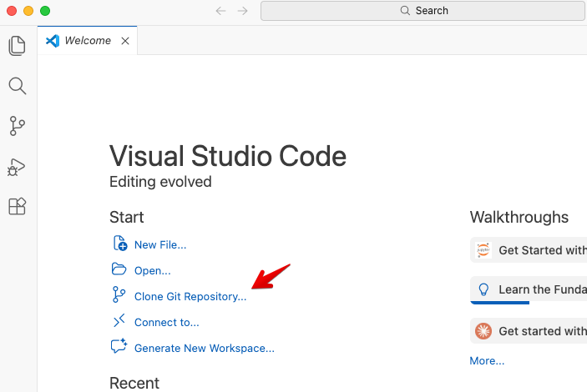Click the Generate New Workspace... link
Screen dimensions: 587x392
205,349
